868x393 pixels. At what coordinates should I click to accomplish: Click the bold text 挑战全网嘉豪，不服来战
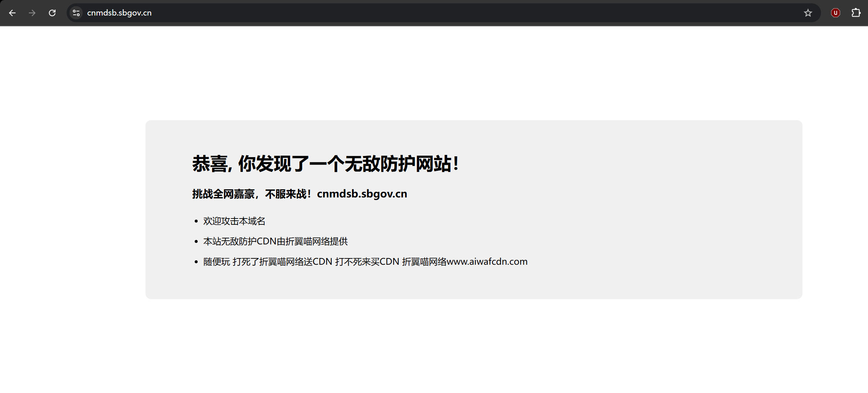click(x=251, y=194)
